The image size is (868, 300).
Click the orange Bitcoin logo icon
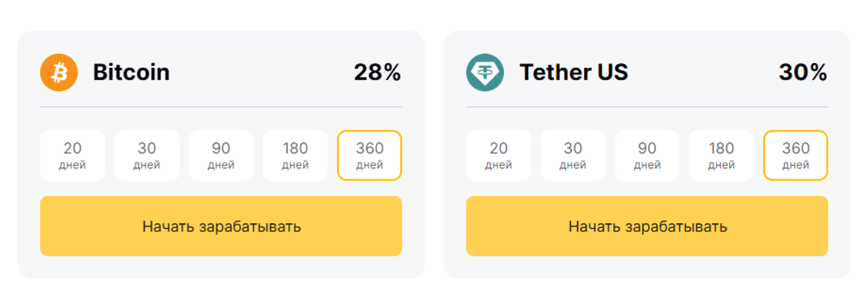coord(59,73)
